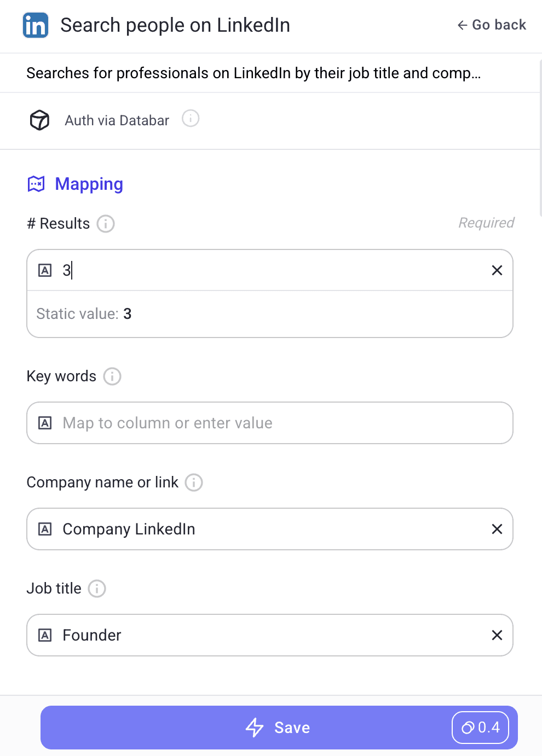Clear the # Results value with the X
542x756 pixels.
pyautogui.click(x=497, y=270)
